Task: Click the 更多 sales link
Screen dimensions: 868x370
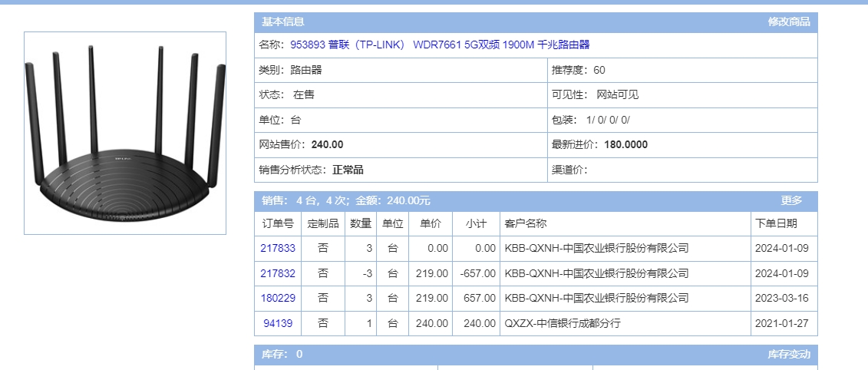Action: [x=791, y=200]
